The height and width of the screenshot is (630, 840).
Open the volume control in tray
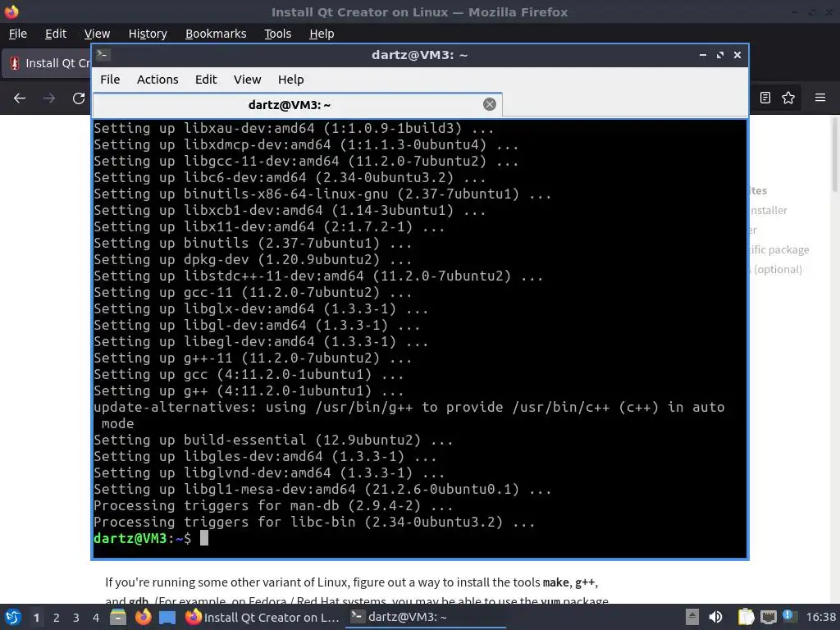[x=715, y=617]
